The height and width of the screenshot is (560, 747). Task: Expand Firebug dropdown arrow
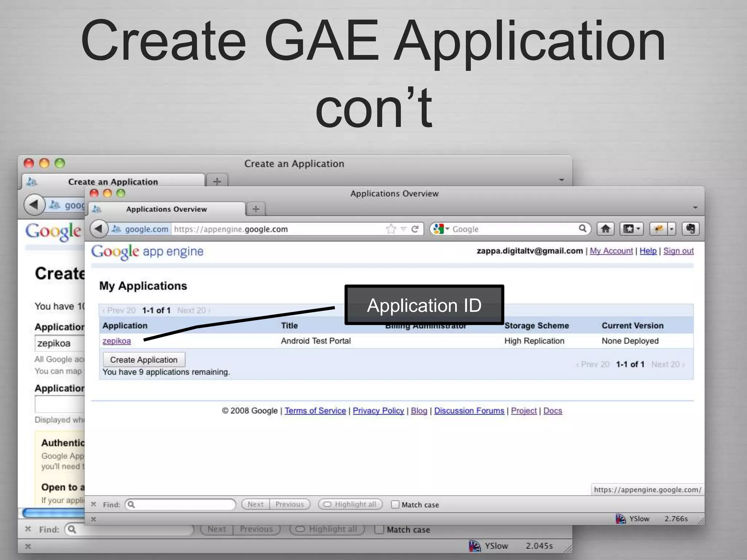click(x=672, y=229)
